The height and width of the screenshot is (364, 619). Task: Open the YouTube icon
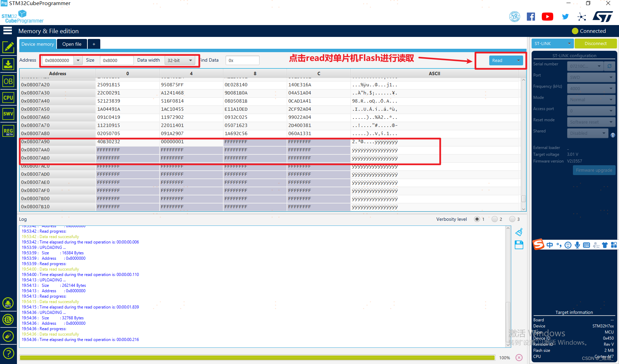click(x=548, y=17)
